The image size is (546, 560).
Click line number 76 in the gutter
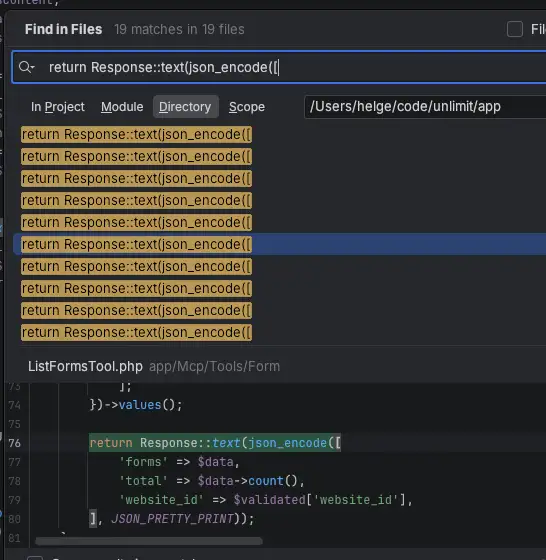click(14, 443)
